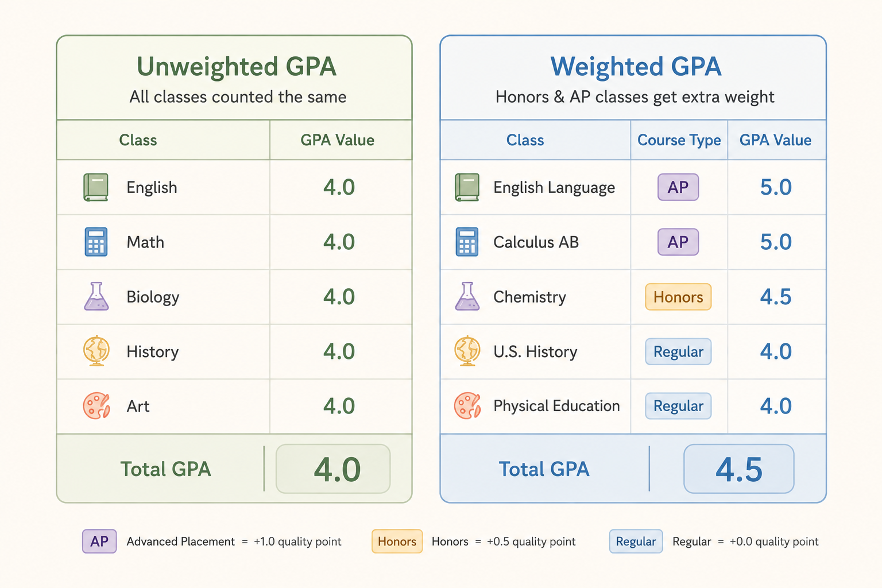
Task: Click the 4.0 value in Math row
Action: 339,242
